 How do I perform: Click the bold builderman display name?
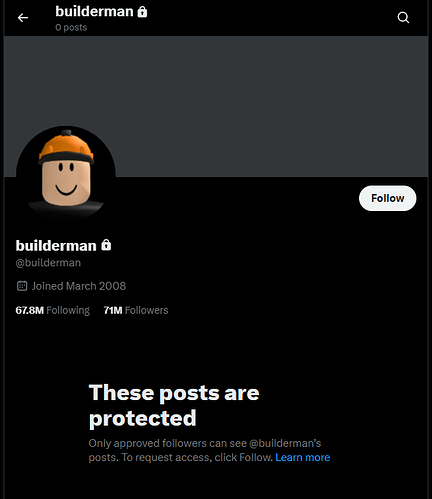click(56, 246)
